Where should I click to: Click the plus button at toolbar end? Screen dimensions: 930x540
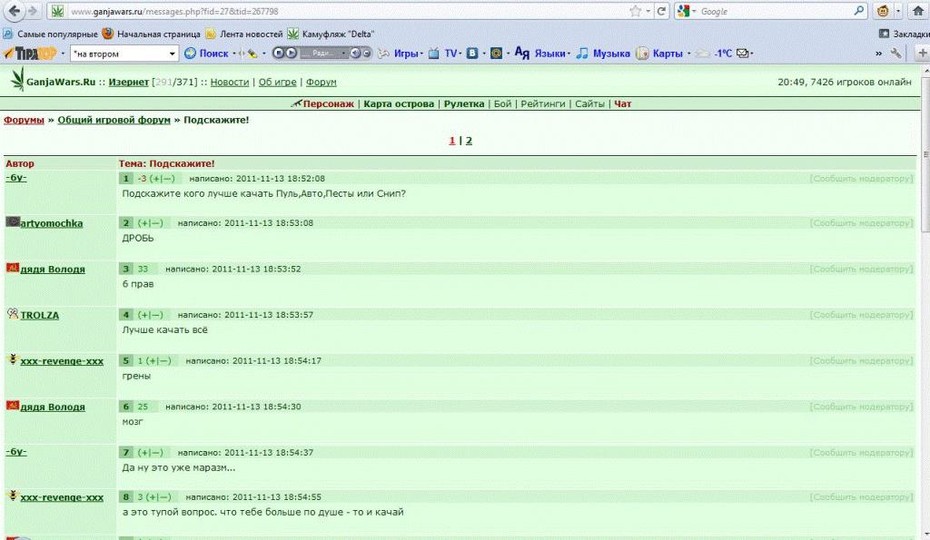click(922, 53)
